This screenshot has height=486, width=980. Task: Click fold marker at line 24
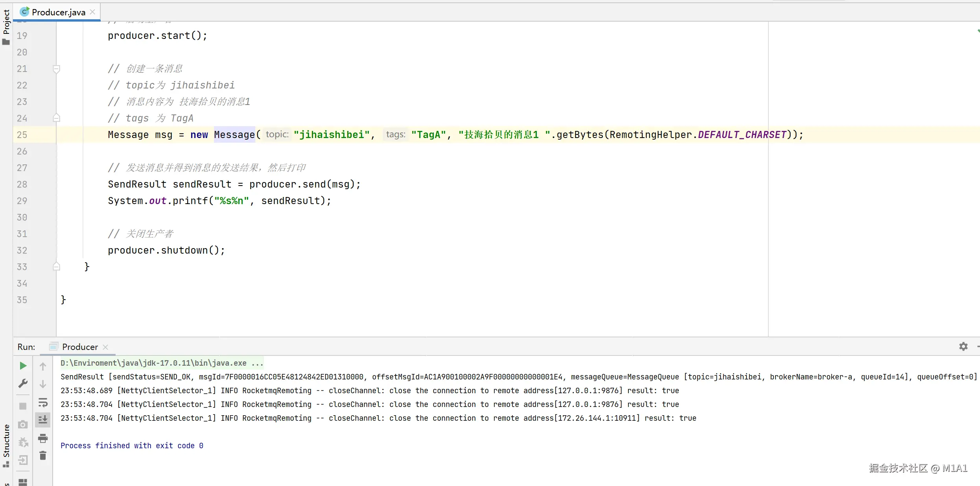click(x=56, y=118)
